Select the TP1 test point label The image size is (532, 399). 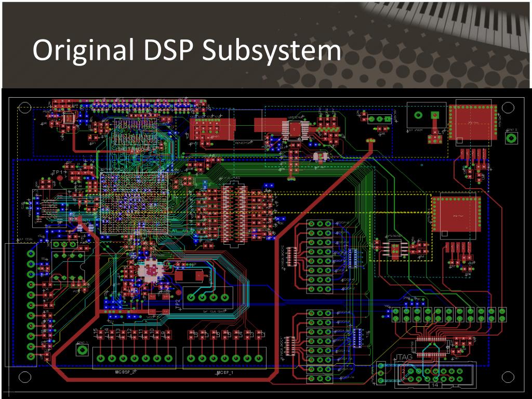point(58,172)
